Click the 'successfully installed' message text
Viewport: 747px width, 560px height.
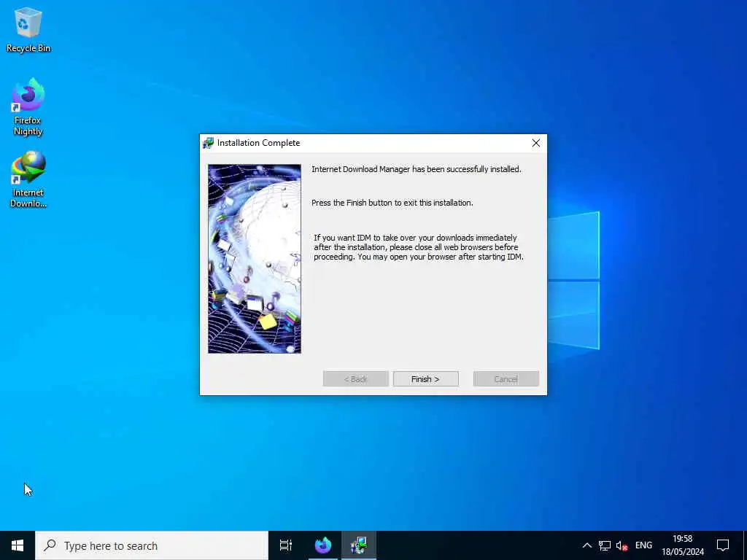click(417, 169)
